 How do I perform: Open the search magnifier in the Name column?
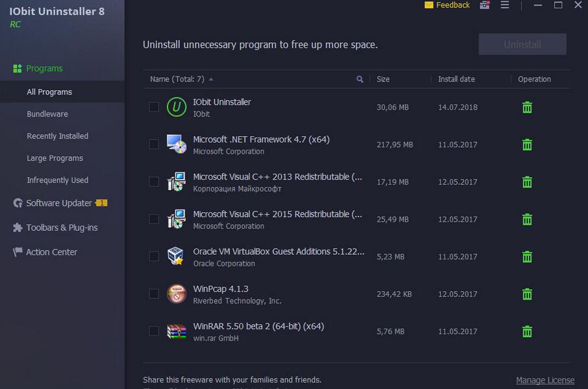click(x=360, y=79)
